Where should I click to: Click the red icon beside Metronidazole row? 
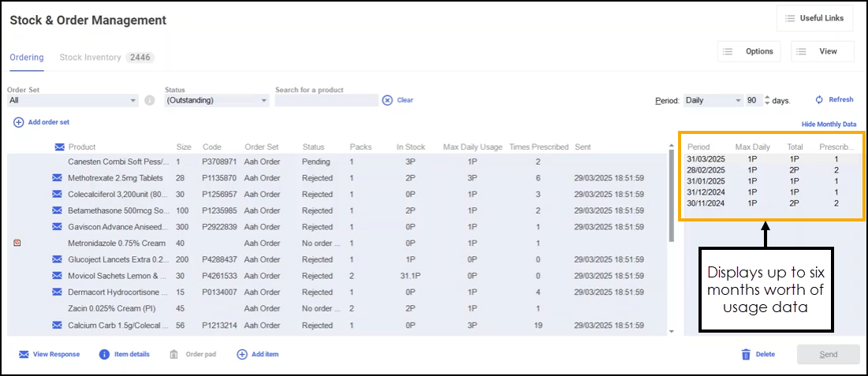click(17, 243)
